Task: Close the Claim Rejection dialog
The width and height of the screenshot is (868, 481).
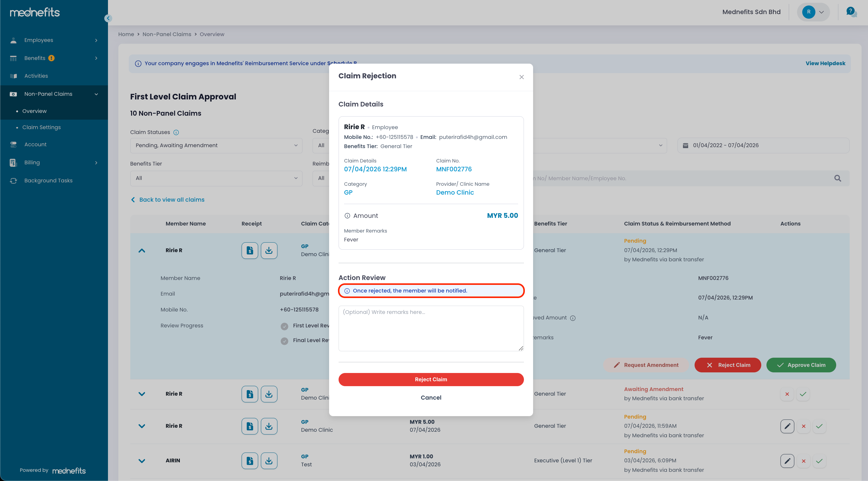Action: pos(521,77)
